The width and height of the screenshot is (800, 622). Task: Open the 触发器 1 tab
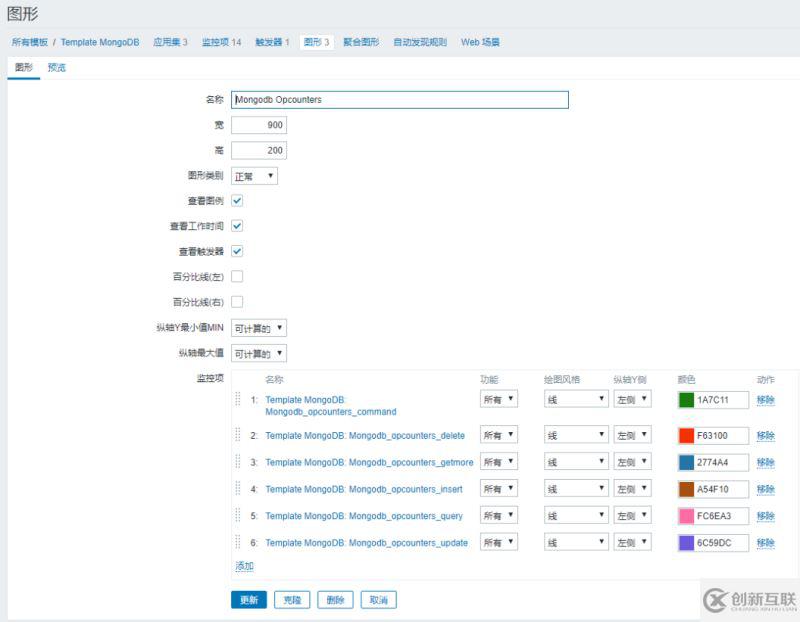click(272, 42)
